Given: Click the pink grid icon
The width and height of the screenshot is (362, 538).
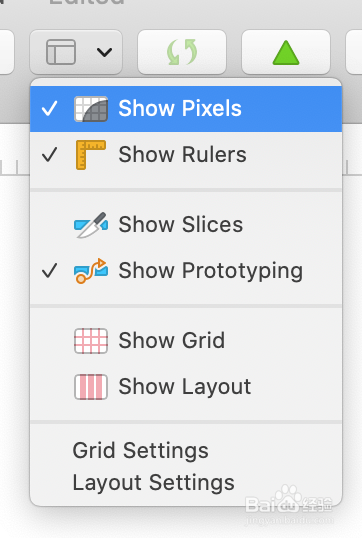Looking at the screenshot, I should coord(91,341).
